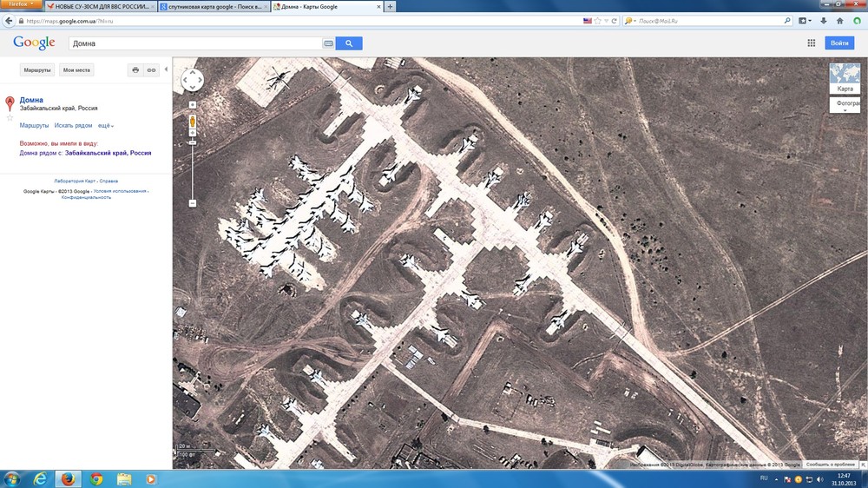This screenshot has height=488, width=868.
Task: Open the bookmarks menu button
Action: click(x=805, y=21)
